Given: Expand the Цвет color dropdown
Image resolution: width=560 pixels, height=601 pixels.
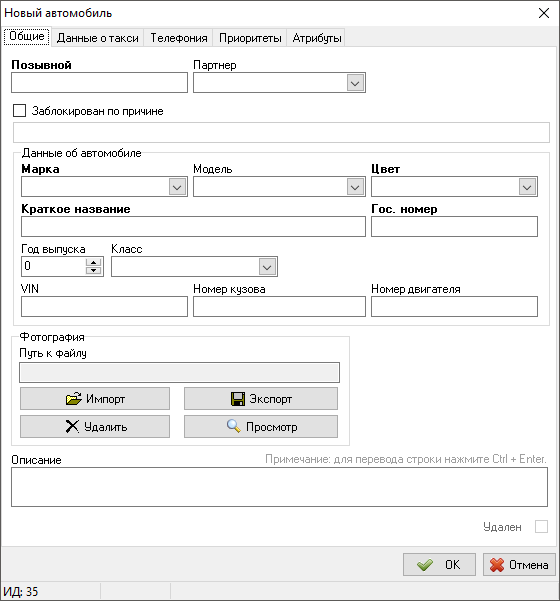Looking at the screenshot, I should point(527,187).
